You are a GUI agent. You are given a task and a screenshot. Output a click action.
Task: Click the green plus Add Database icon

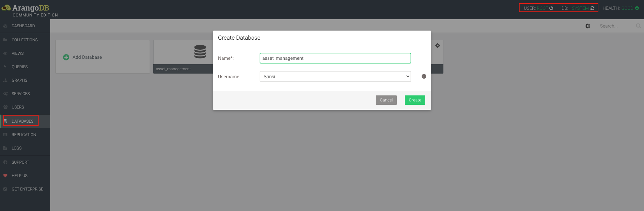(x=66, y=57)
